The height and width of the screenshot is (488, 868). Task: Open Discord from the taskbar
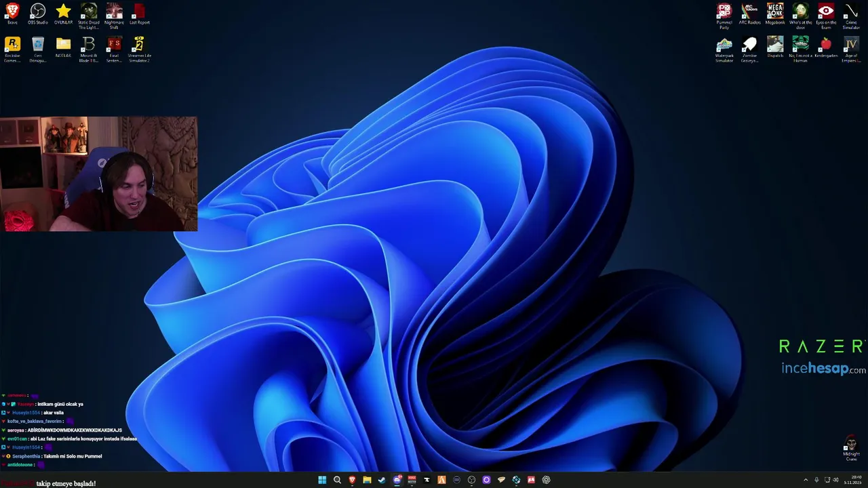397,480
